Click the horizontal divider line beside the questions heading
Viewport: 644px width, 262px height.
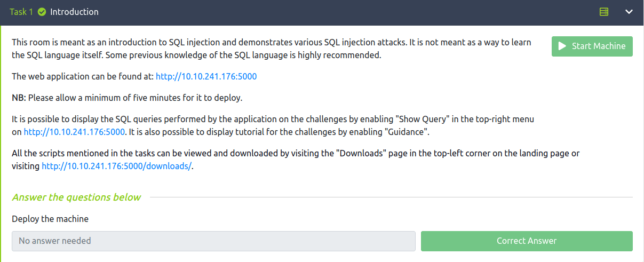[x=389, y=197]
